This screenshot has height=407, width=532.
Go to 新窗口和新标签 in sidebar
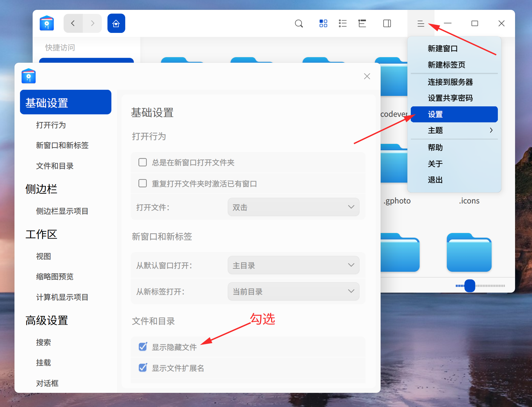click(62, 145)
